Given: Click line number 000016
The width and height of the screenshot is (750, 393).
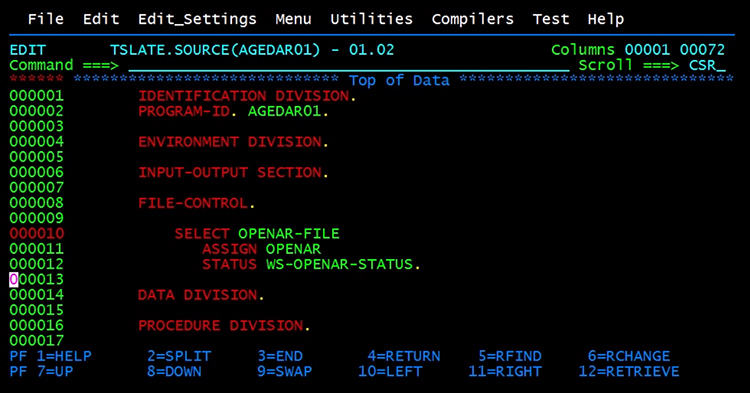Looking at the screenshot, I should pyautogui.click(x=37, y=326).
